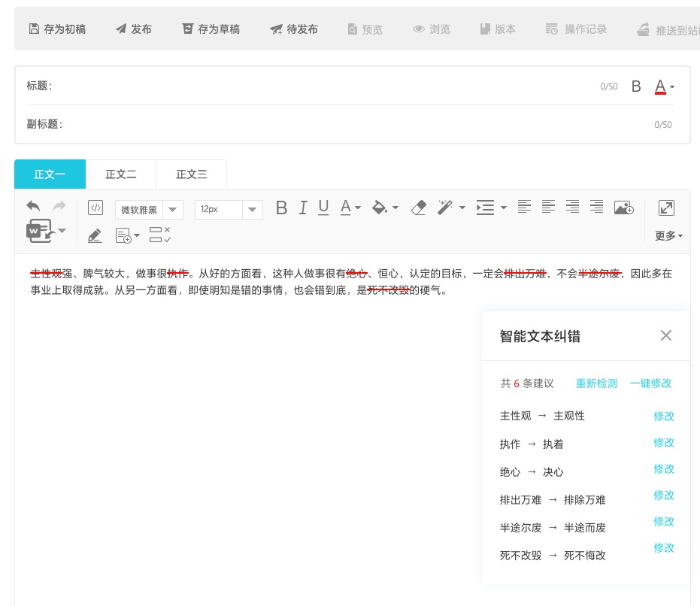Click the insert image icon

pyautogui.click(x=623, y=208)
